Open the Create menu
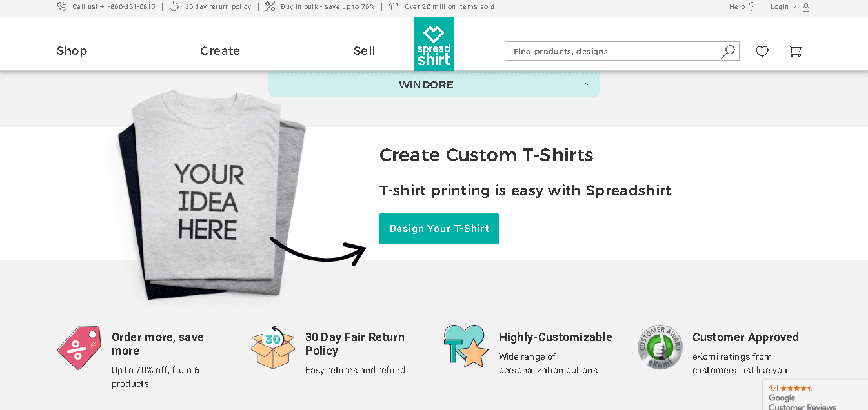 pos(219,50)
